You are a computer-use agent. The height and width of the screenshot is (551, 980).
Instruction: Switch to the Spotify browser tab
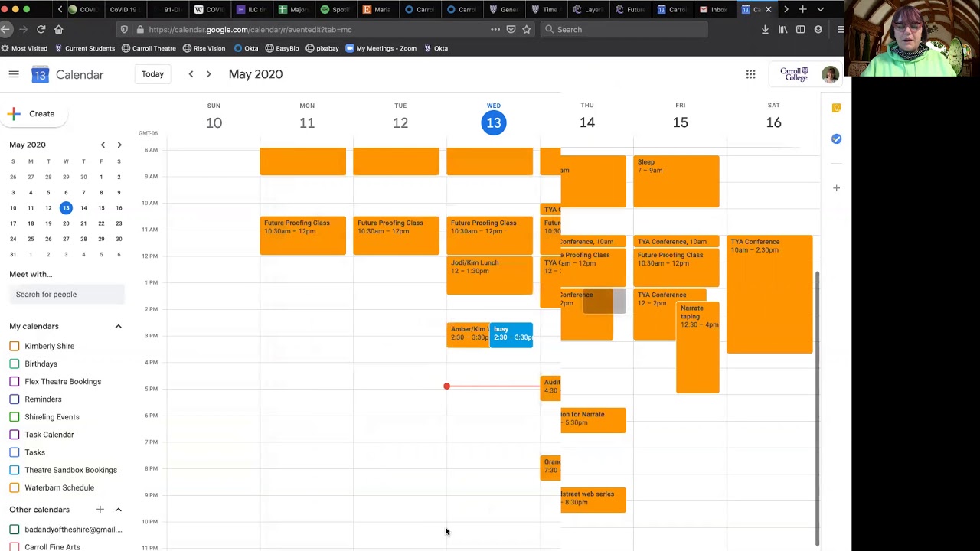(335, 9)
